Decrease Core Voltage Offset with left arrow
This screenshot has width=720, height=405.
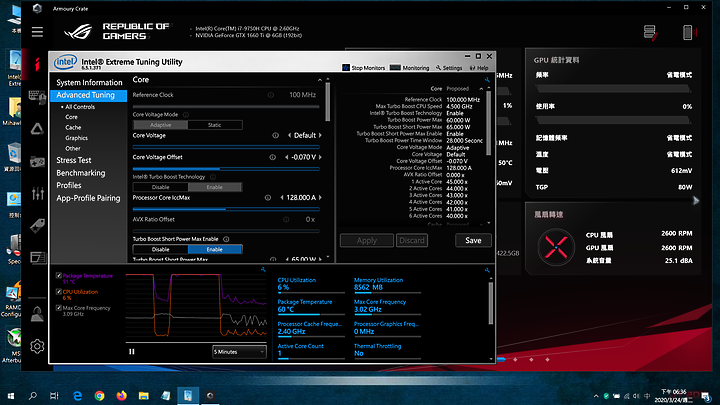click(x=287, y=157)
